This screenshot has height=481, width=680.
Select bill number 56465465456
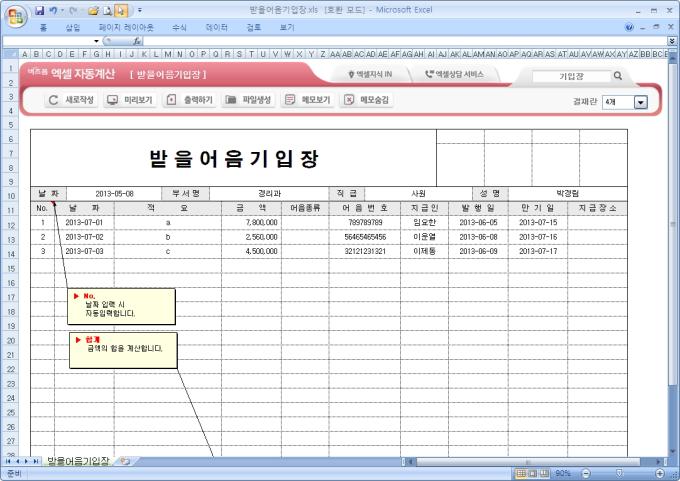(365, 237)
